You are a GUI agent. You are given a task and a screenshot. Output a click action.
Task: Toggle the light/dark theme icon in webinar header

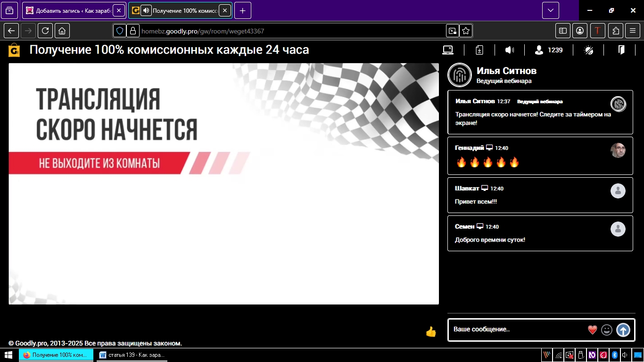588,50
